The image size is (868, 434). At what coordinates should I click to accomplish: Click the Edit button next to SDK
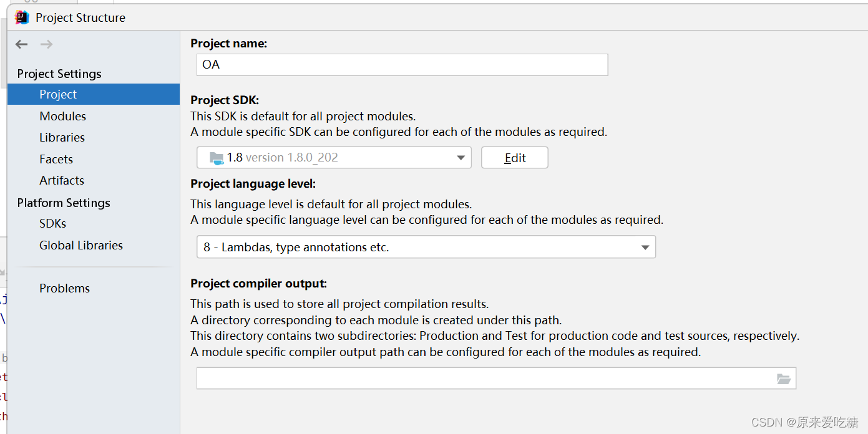tap(514, 157)
